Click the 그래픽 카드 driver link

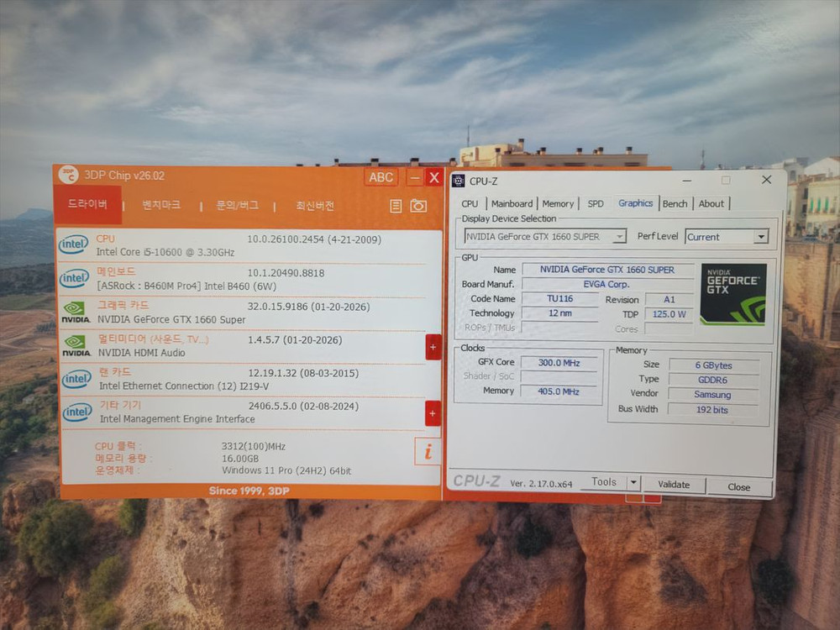[123, 305]
